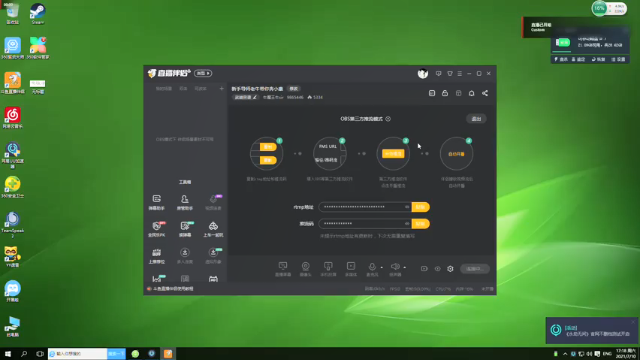Click the plus icon to add a scene
640x360 pixels.
pos(221,89)
